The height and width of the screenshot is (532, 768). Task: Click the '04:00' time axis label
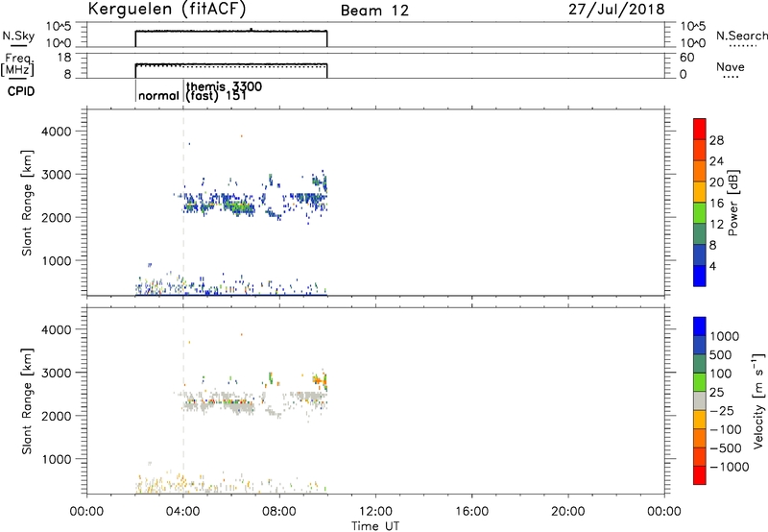[182, 512]
